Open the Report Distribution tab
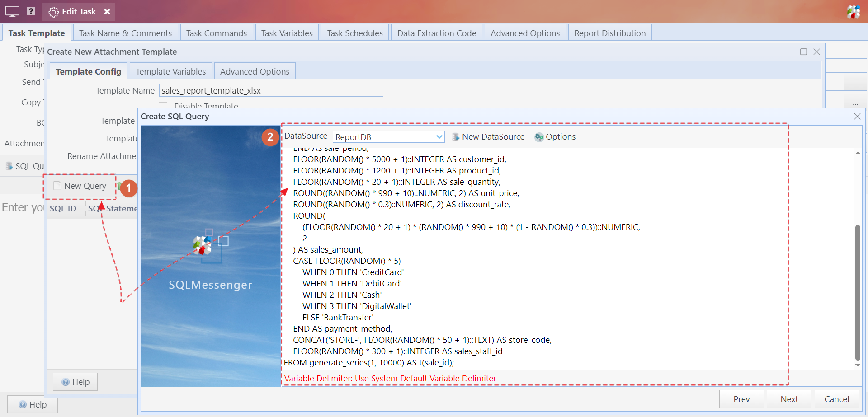This screenshot has height=417, width=868. coord(610,33)
